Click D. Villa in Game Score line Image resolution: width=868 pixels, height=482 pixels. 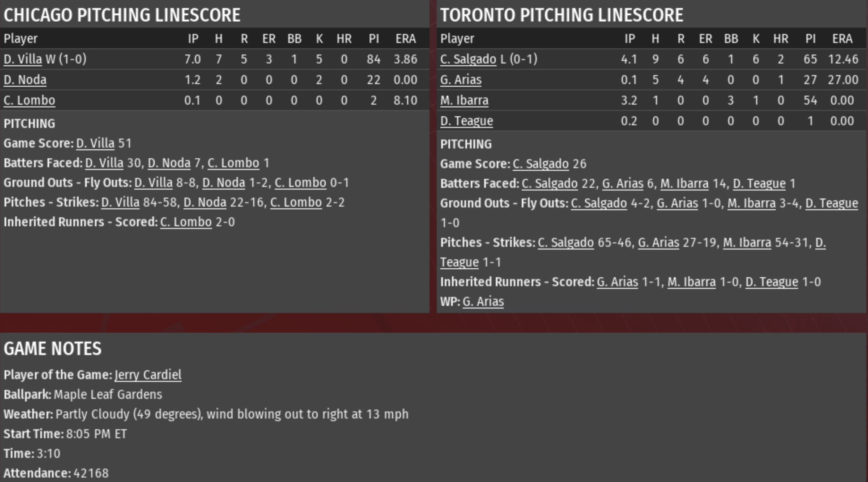coord(95,143)
